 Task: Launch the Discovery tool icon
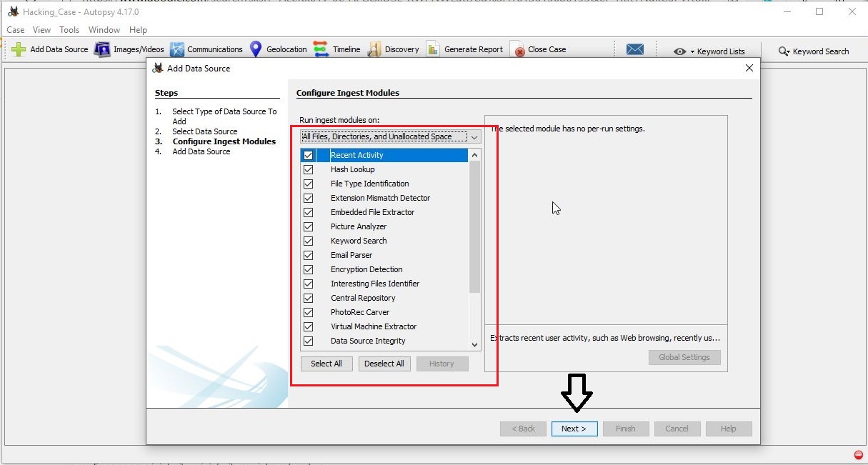374,49
